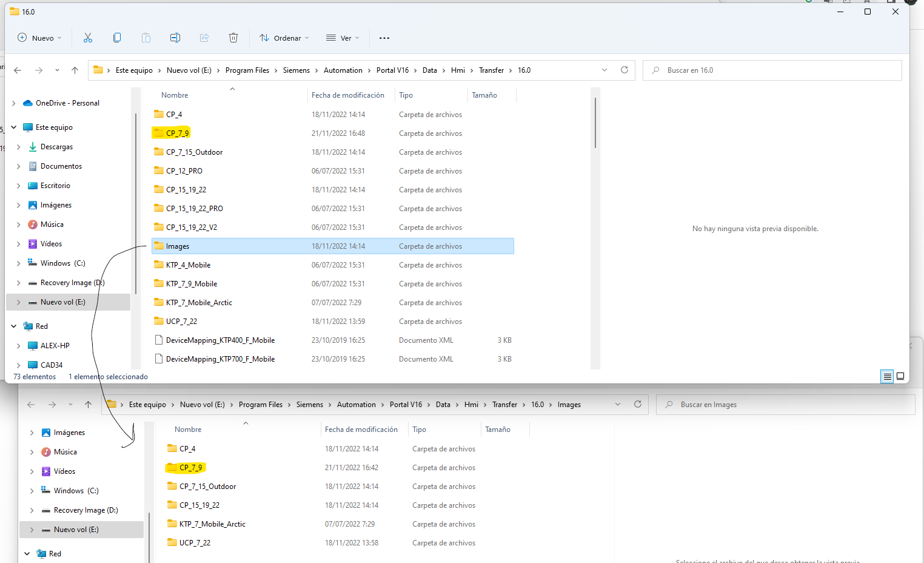Click the refresh icon beside the 16.0 address bar
924x563 pixels.
624,70
